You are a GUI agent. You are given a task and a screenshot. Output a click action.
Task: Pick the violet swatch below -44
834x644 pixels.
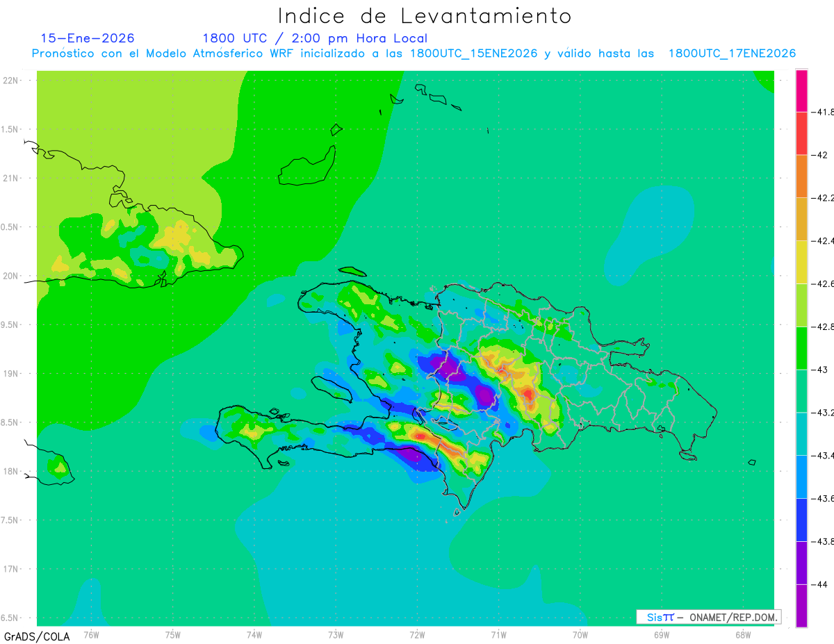pyautogui.click(x=801, y=606)
